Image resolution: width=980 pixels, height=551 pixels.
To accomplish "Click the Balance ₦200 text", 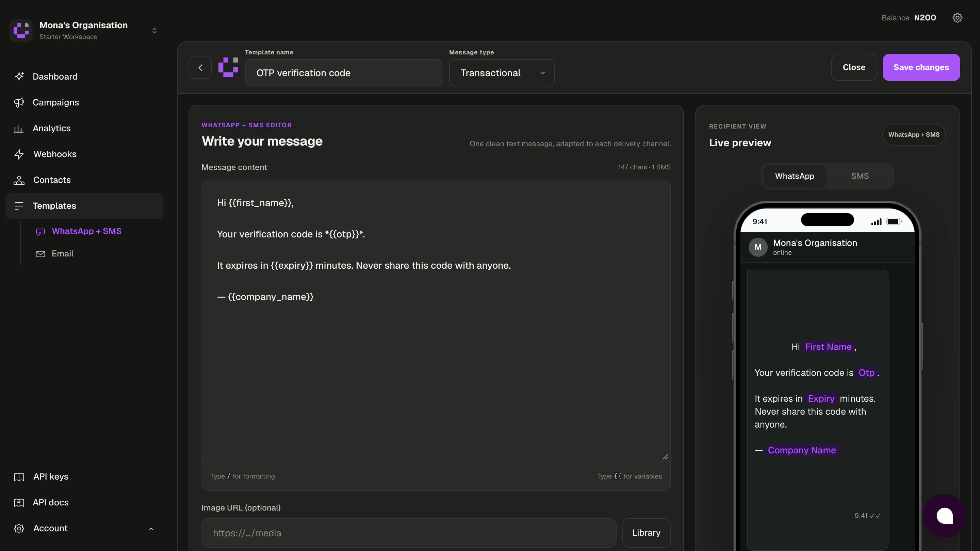I will (x=909, y=18).
